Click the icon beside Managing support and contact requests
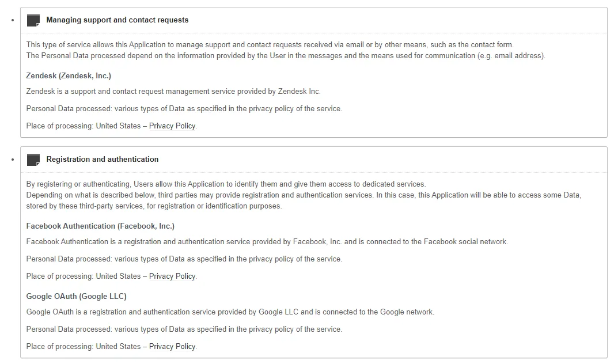 tap(33, 20)
